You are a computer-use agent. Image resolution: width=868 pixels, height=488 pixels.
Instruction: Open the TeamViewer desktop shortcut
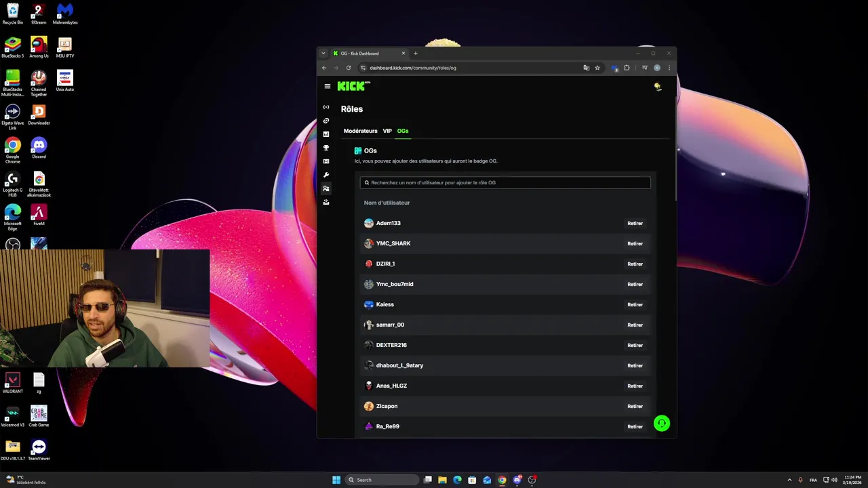39,450
